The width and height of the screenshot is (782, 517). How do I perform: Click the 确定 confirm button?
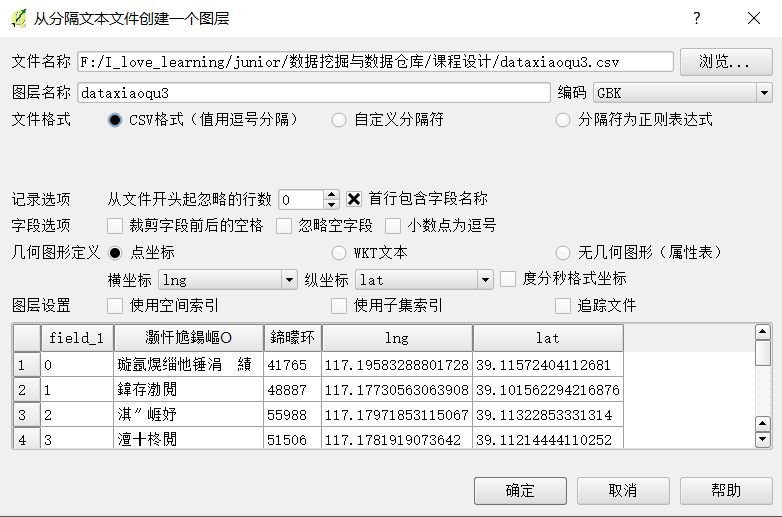520,491
